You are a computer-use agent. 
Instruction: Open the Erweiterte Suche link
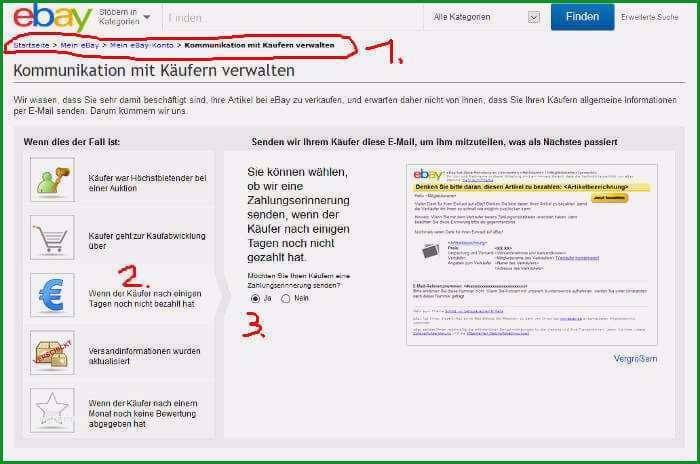tap(650, 17)
